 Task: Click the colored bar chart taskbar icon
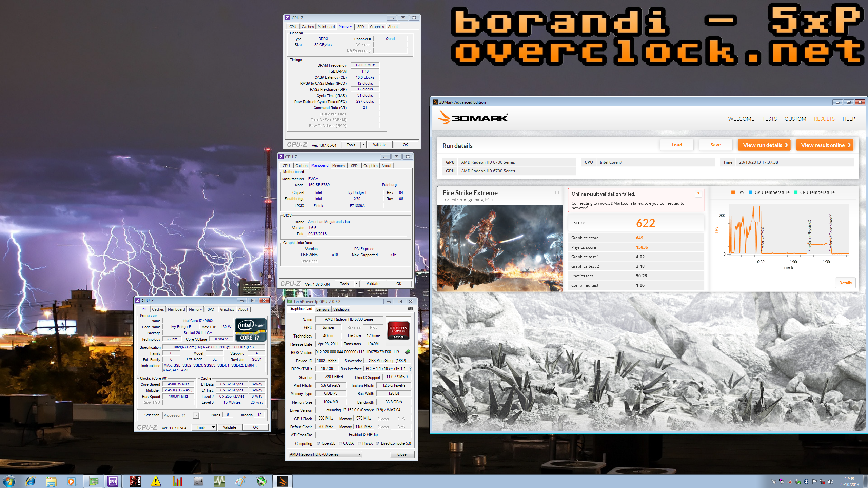(177, 481)
